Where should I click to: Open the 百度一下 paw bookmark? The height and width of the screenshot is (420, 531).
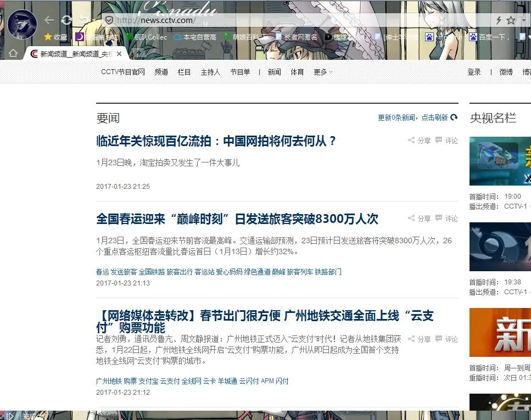[489, 37]
